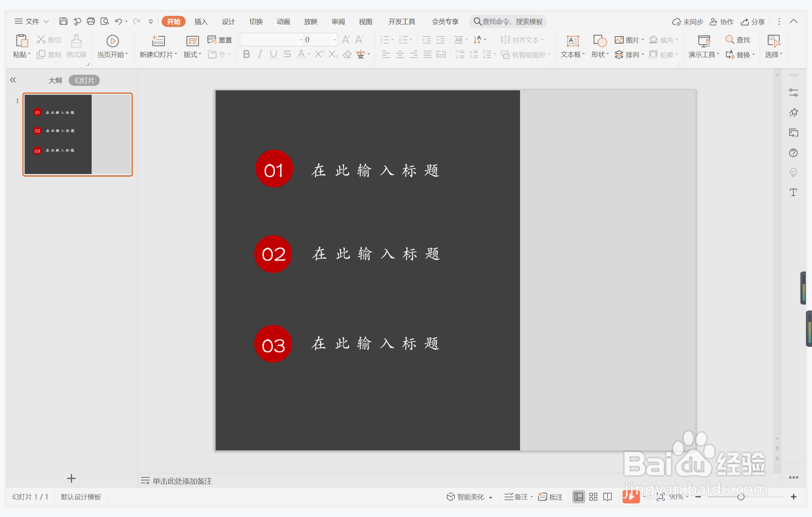812x517 pixels.
Task: Click the 查找 find icon
Action: [737, 40]
